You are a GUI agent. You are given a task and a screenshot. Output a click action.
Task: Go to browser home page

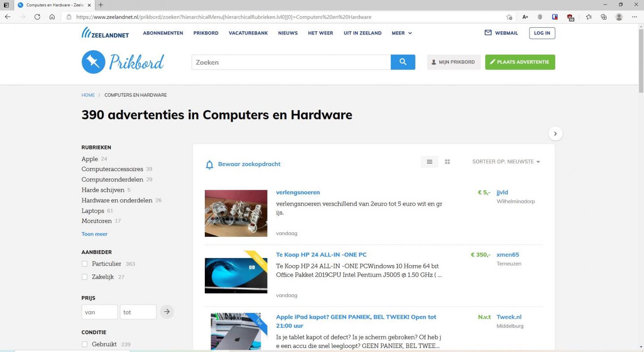(x=52, y=17)
